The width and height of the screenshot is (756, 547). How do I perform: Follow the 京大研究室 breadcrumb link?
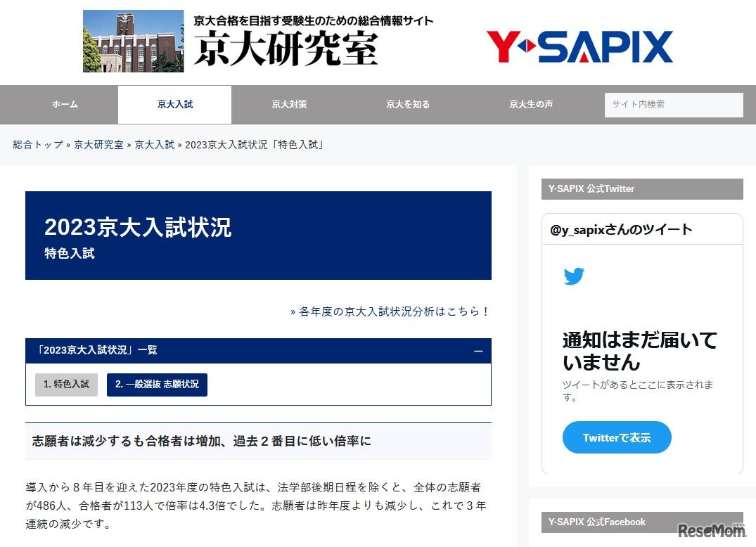click(x=98, y=144)
